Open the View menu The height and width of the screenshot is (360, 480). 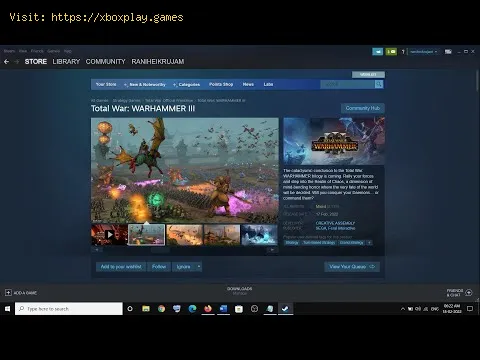(x=23, y=51)
